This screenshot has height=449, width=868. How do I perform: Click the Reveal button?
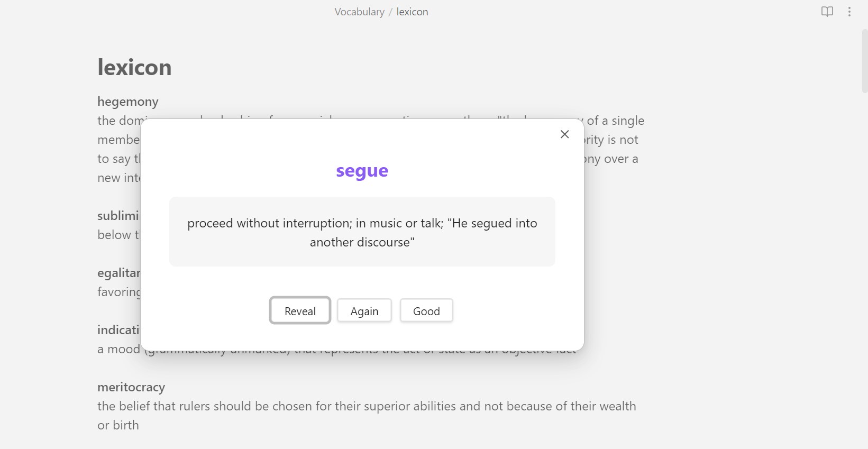pyautogui.click(x=300, y=310)
